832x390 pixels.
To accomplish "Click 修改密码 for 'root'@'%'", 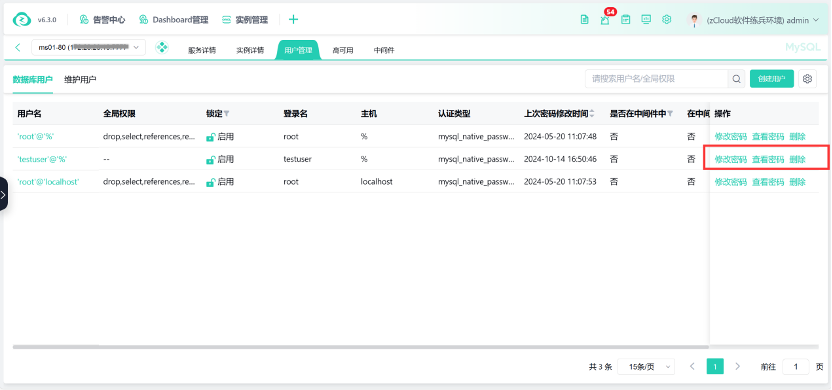I will point(731,137).
